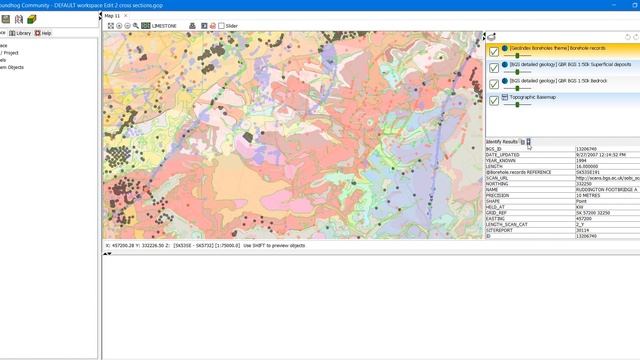Screen dimensions: 640x360
Task: Select the Bedrock layer name
Action: point(558,81)
